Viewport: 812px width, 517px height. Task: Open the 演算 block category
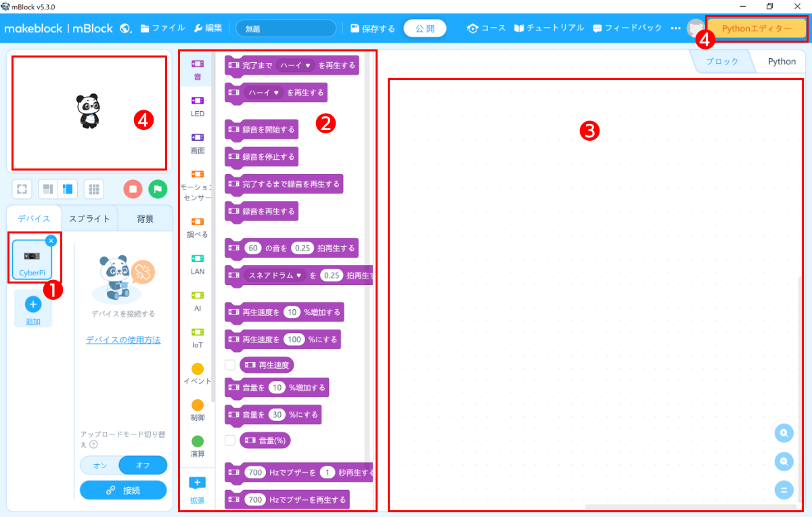click(x=198, y=447)
